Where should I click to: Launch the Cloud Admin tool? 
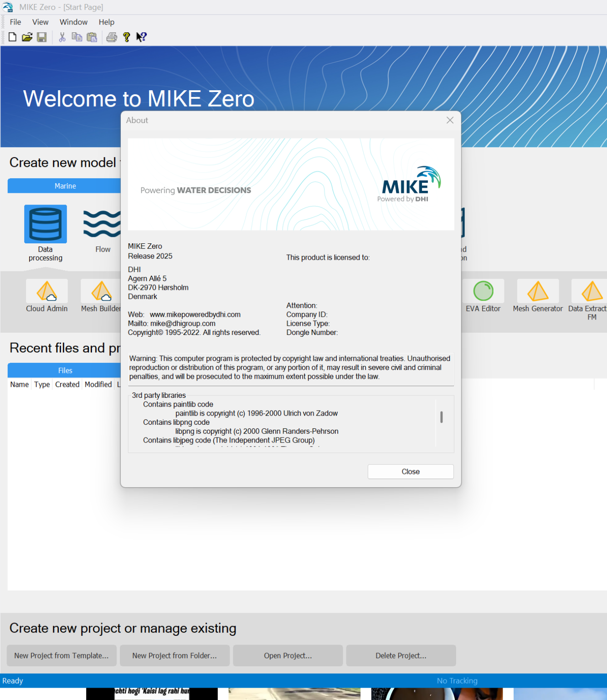click(46, 291)
